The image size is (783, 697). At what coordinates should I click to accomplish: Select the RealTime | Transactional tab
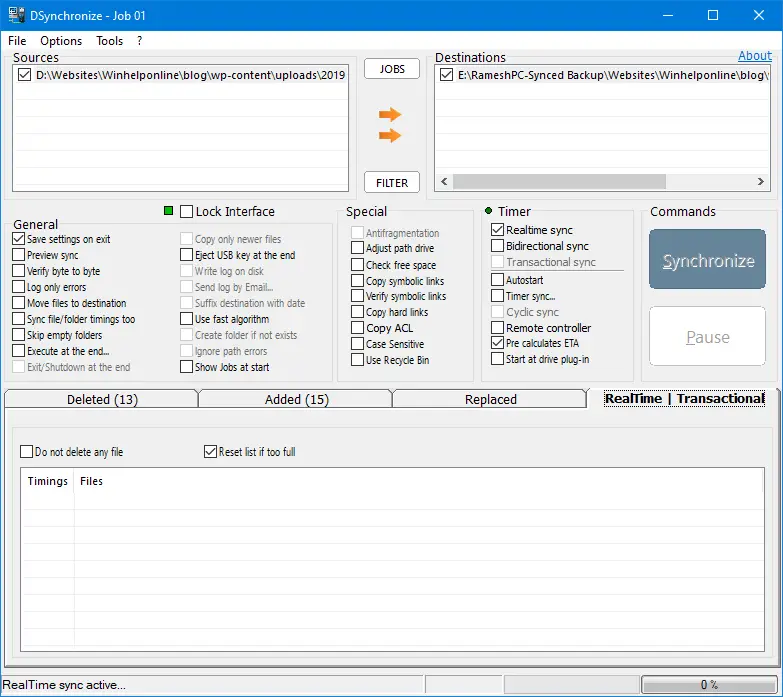684,398
